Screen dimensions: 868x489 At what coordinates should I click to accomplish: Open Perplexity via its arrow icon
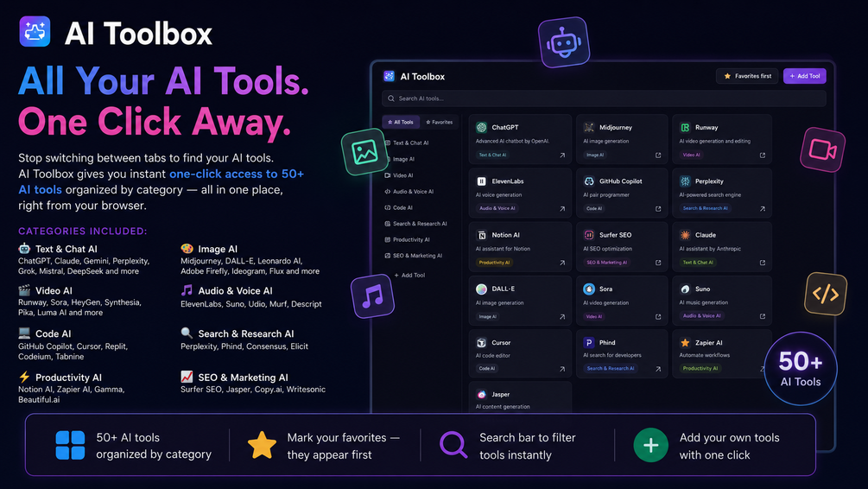tap(763, 209)
